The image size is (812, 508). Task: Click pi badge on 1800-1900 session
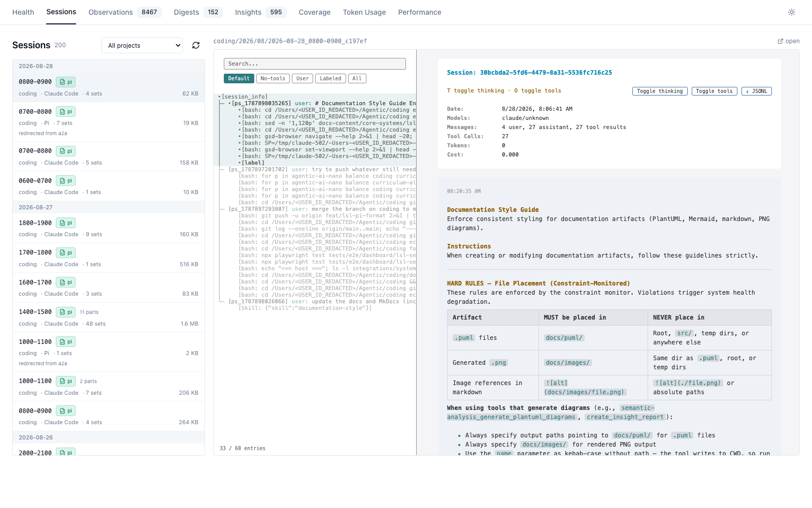65,223
